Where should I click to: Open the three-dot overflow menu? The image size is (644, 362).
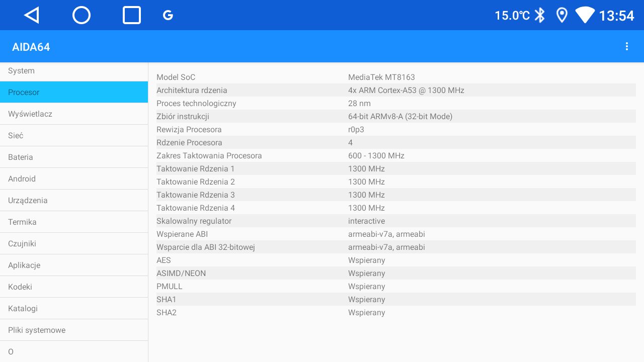[x=627, y=46]
